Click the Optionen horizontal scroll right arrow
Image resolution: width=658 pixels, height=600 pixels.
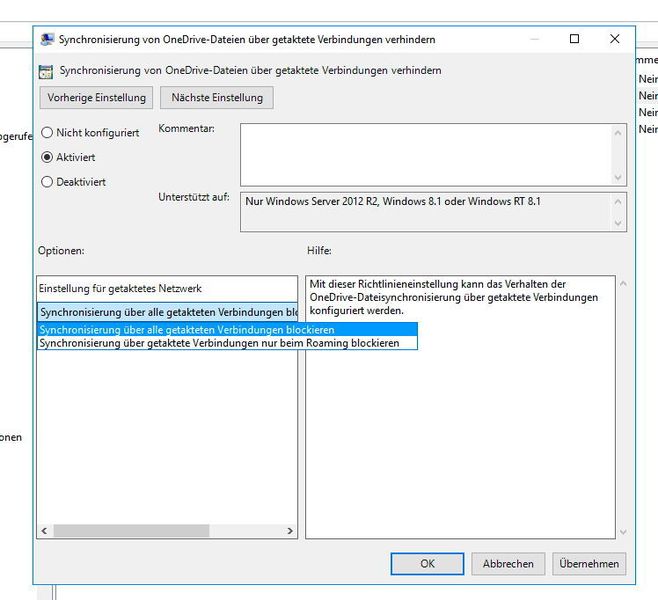290,531
